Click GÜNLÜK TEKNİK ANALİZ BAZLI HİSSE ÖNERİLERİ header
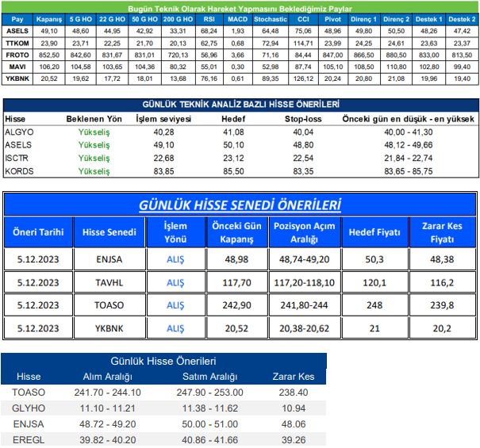 [240, 105]
